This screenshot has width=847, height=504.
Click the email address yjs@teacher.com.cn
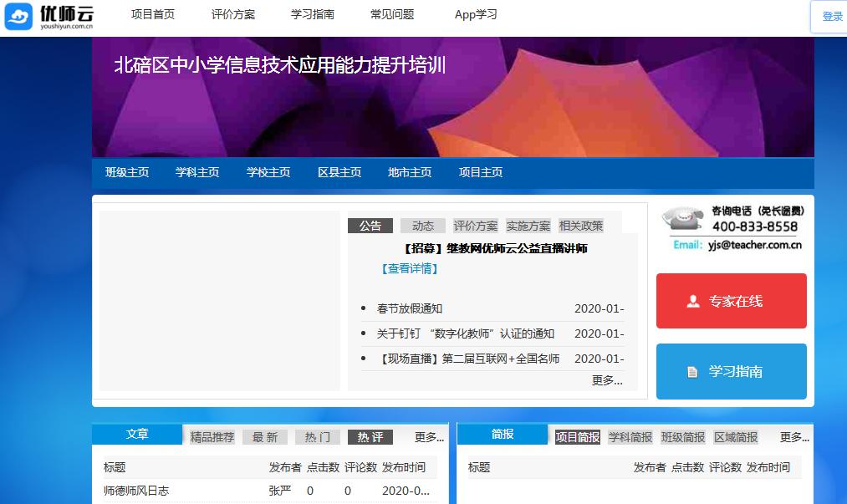click(x=754, y=246)
